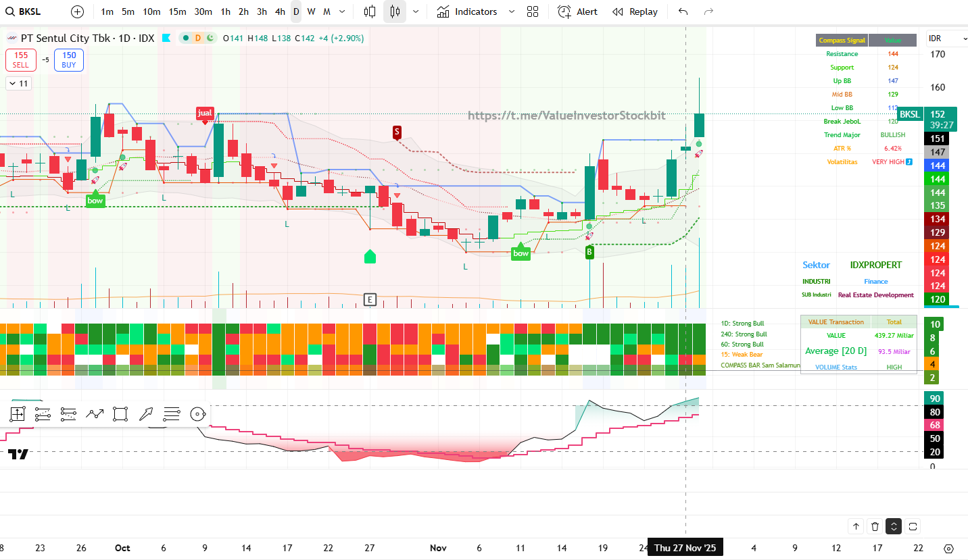968x560 pixels.
Task: Click the green moon icon in legend
Action: (210, 39)
